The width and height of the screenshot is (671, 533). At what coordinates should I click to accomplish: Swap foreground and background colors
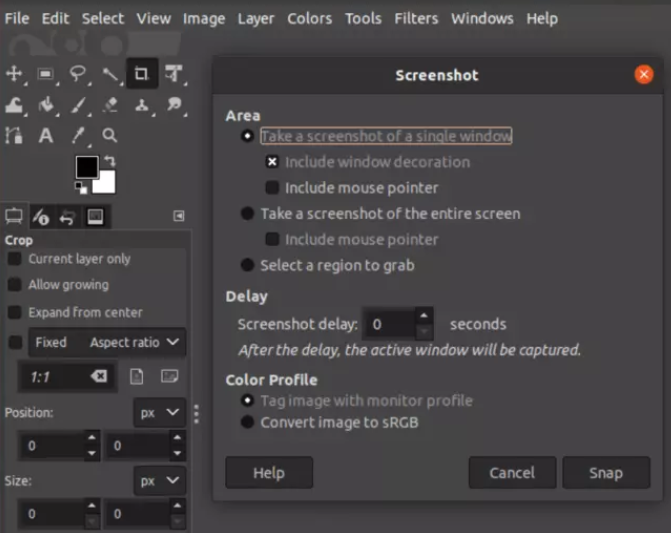pyautogui.click(x=110, y=161)
